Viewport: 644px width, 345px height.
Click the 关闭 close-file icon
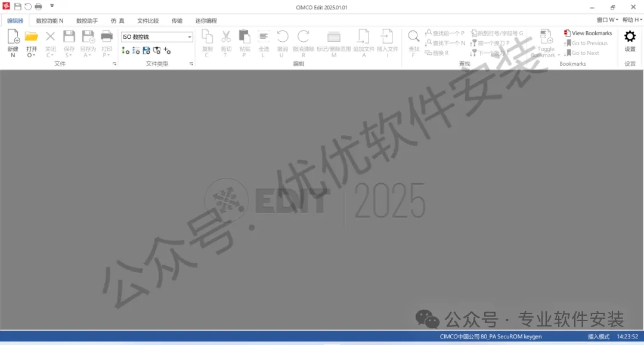click(50, 36)
